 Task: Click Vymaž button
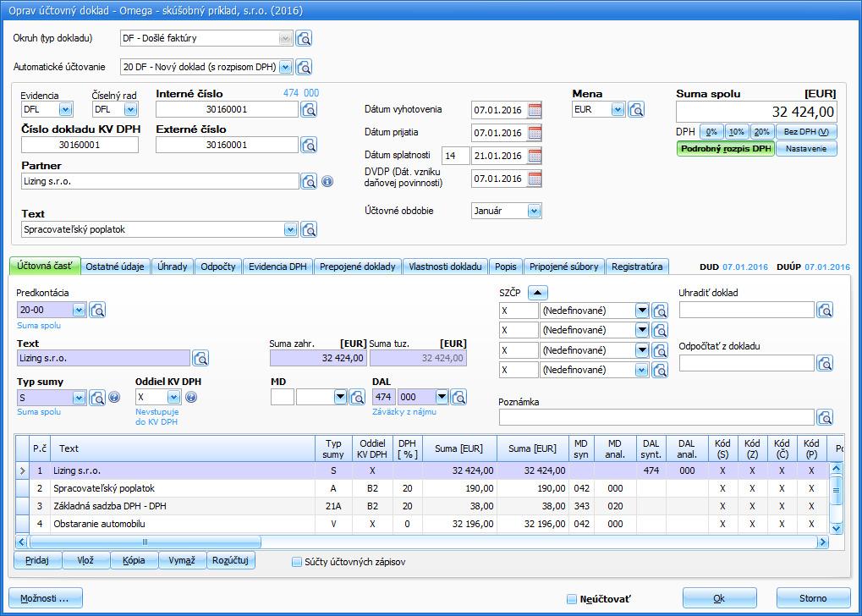tap(182, 560)
